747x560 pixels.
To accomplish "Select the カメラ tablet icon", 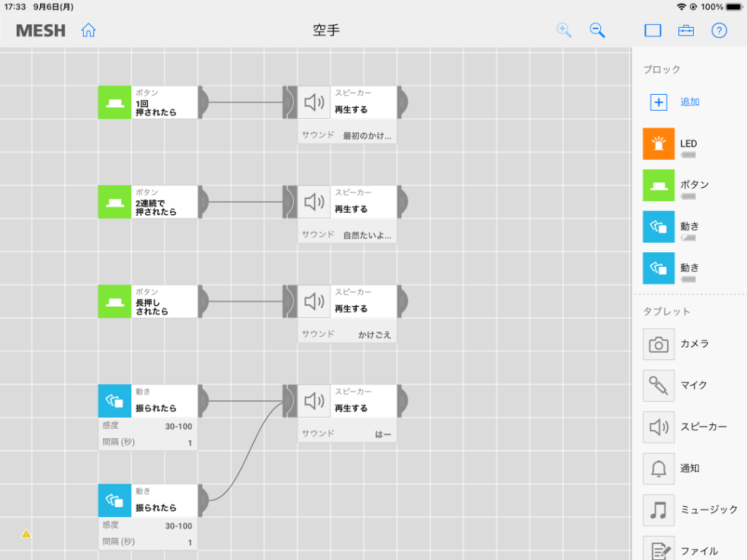I will (x=659, y=344).
